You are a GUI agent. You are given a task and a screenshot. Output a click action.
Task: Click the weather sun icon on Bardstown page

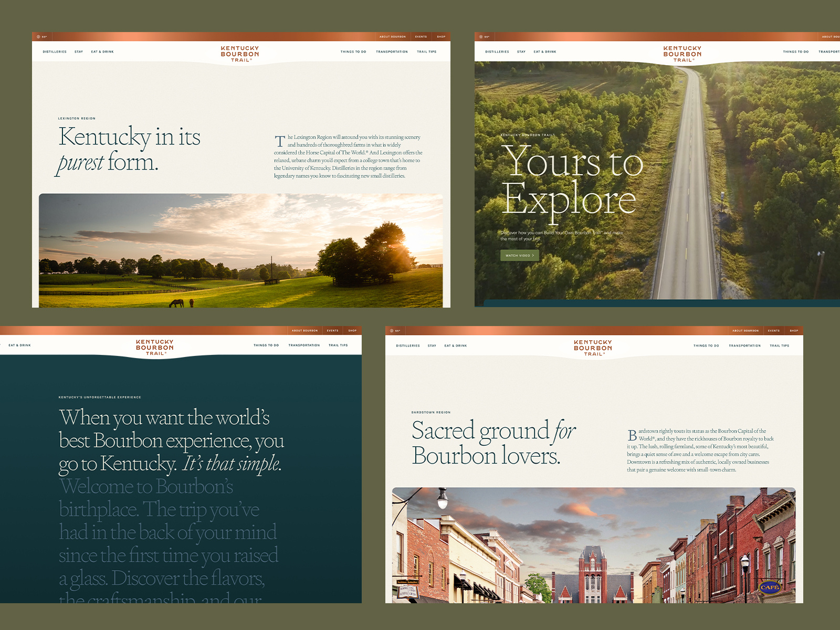(391, 331)
